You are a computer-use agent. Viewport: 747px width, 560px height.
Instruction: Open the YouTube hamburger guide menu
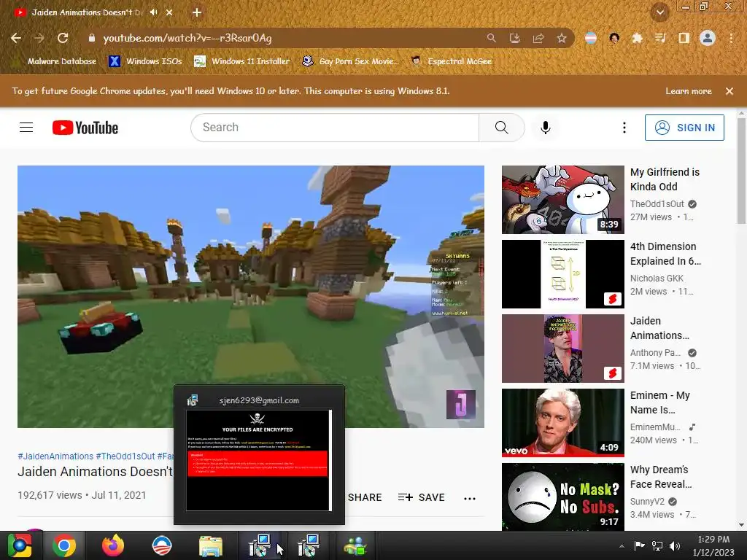26,127
